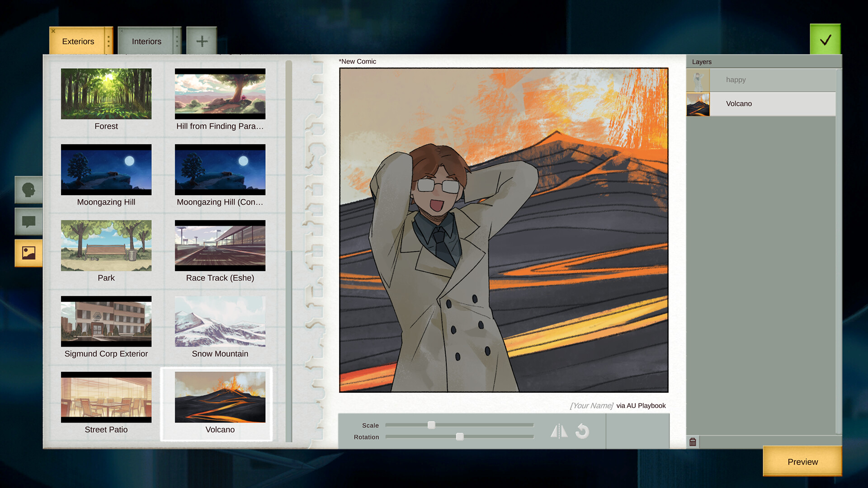The image size is (868, 488).
Task: Open the speech bubble dialogue tool
Action: tap(28, 222)
